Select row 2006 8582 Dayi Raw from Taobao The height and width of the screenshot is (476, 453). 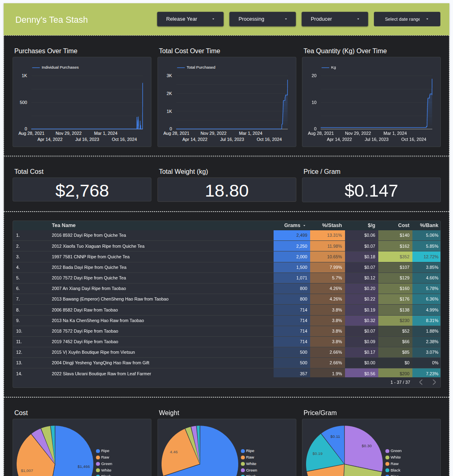(226, 310)
